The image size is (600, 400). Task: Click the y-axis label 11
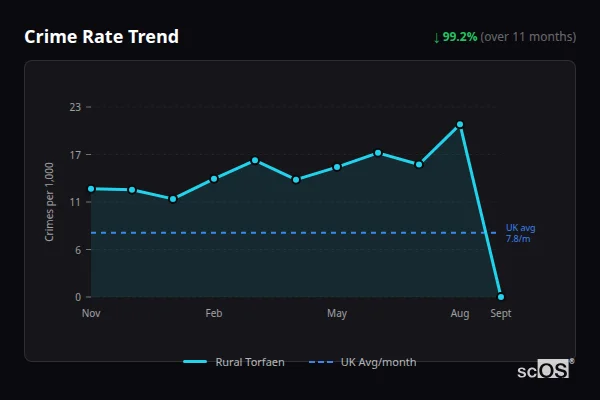(x=75, y=202)
